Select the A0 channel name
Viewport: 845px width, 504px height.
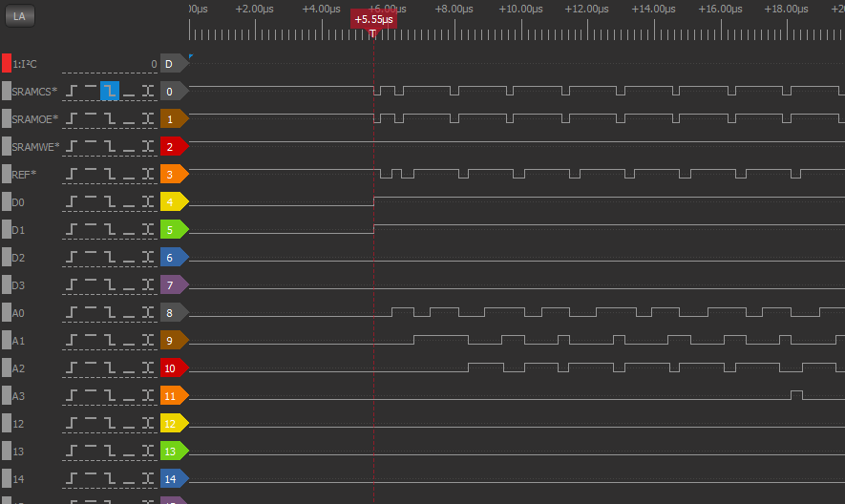tap(18, 313)
